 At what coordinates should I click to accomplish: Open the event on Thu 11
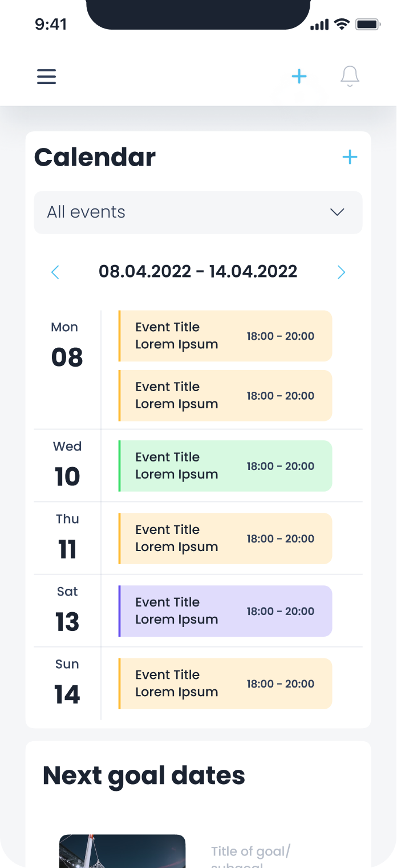click(x=225, y=539)
